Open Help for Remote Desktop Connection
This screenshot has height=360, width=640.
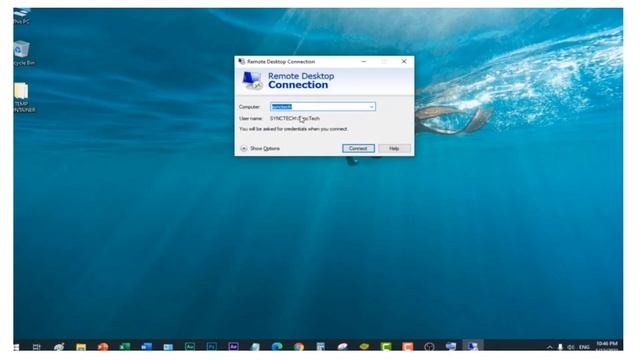tap(394, 149)
